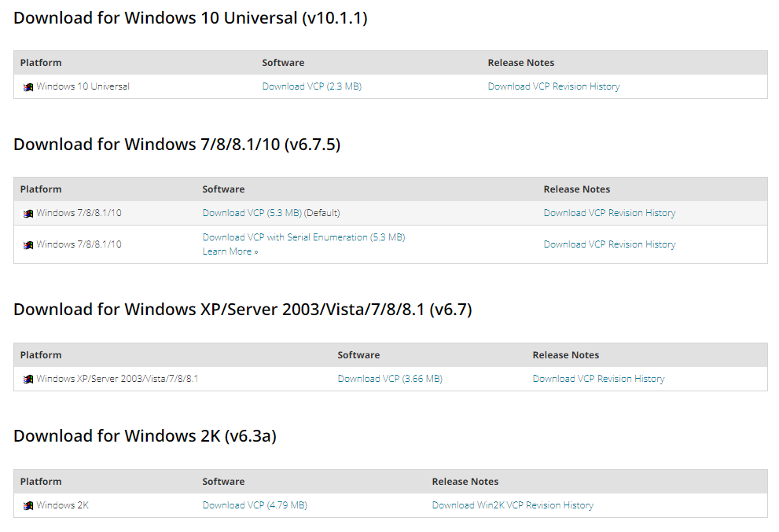Image resolution: width=779 pixels, height=532 pixels.
Task: Click 'Software' header in the Windows 10 Universal table
Action: pos(283,63)
